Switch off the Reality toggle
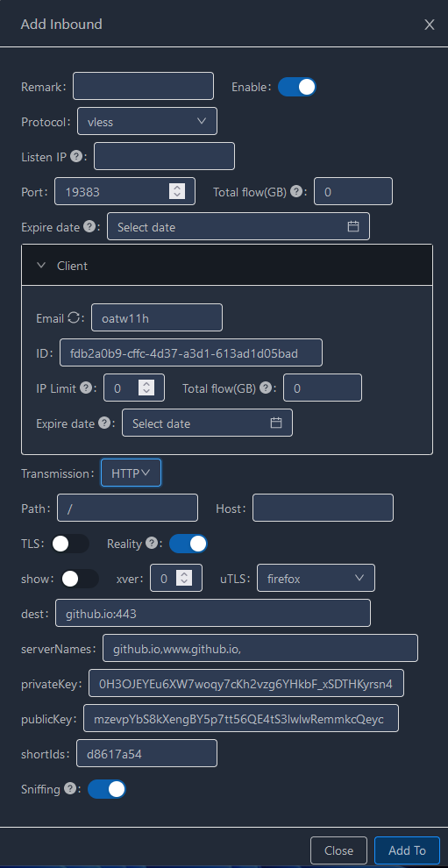The height and width of the screenshot is (868, 448). (188, 544)
